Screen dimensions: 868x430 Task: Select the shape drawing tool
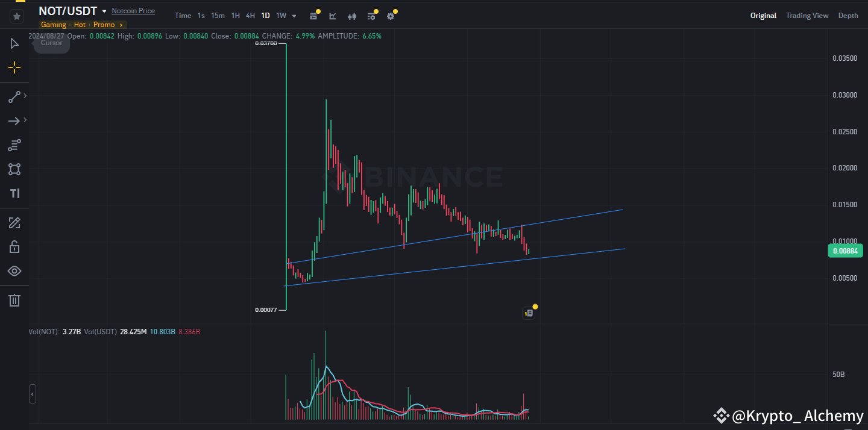click(x=14, y=169)
